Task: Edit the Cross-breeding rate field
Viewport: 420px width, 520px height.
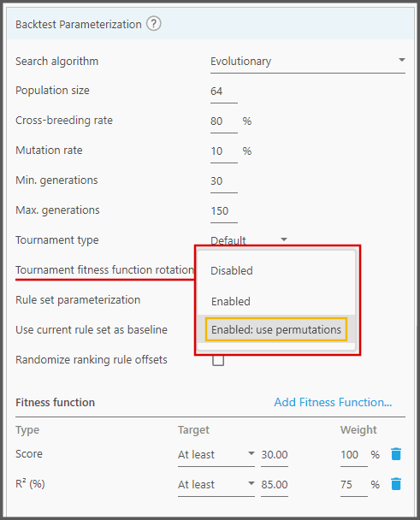Action: [224, 121]
